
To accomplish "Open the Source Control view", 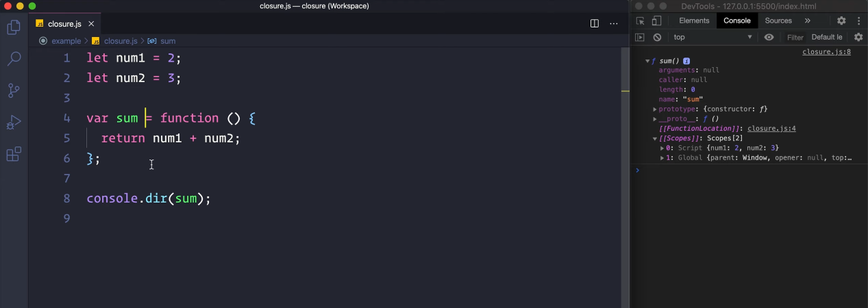I will [14, 90].
